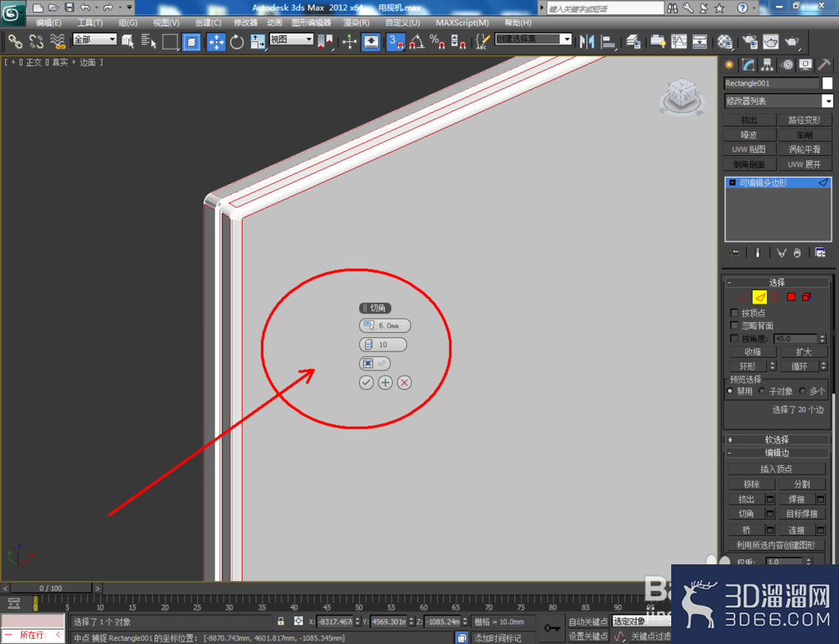Open the Material Editor icon

pos(725,41)
